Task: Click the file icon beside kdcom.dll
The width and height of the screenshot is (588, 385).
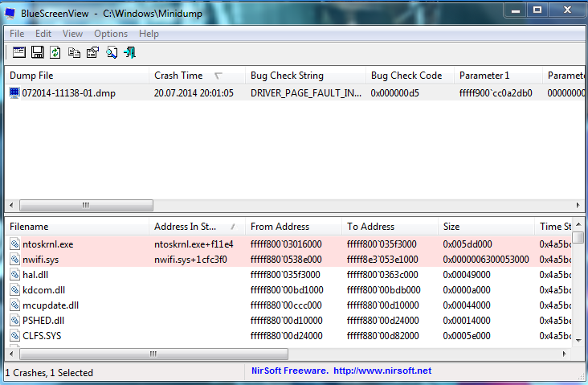Action: (x=14, y=290)
